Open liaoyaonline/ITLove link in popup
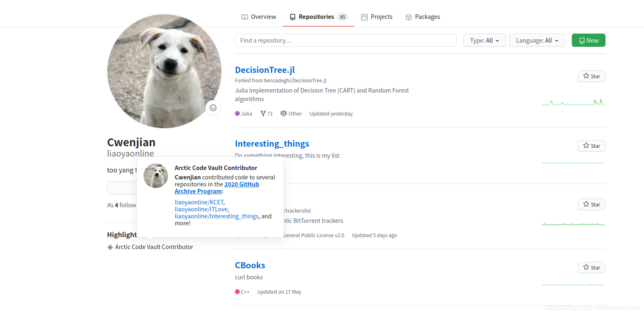The image size is (644, 315). click(201, 209)
